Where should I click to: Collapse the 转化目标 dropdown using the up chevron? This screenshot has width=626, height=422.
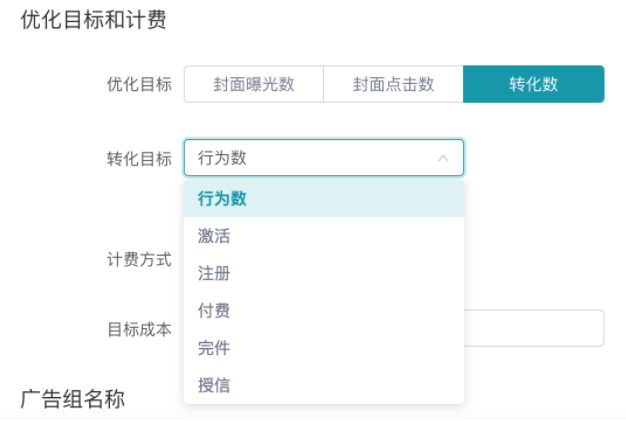pyautogui.click(x=443, y=158)
